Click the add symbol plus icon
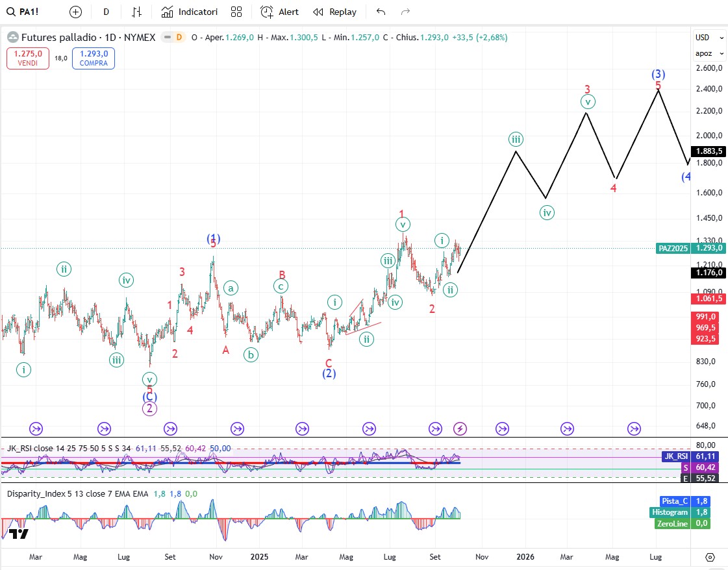 76,12
